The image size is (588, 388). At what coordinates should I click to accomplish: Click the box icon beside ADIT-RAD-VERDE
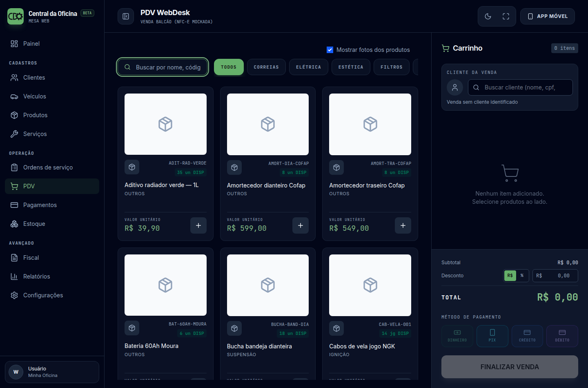pos(132,167)
